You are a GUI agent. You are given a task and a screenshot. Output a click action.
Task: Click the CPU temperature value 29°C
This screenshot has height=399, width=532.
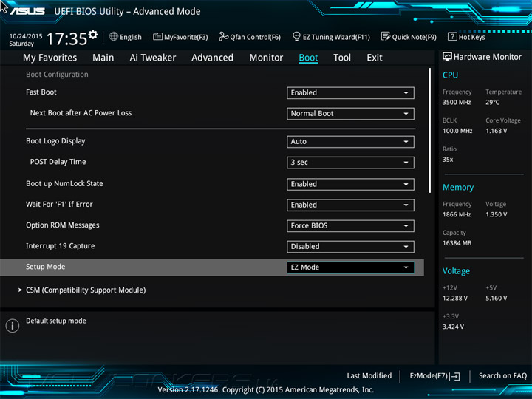[x=493, y=103]
